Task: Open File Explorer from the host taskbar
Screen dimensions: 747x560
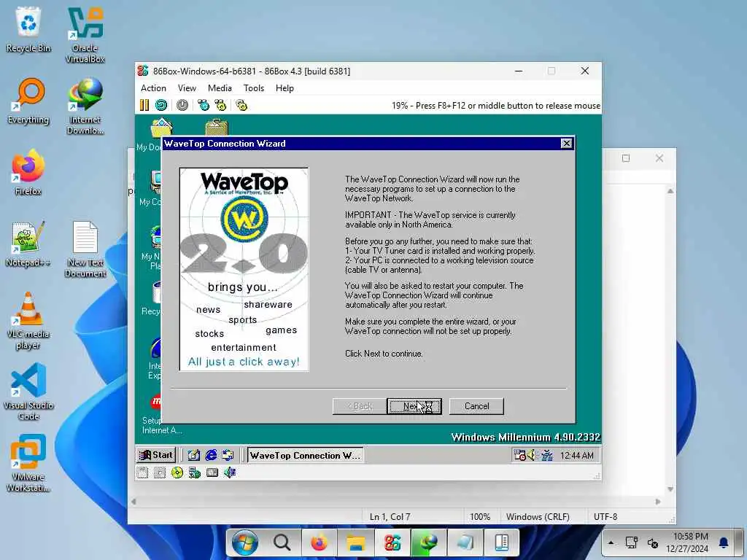Action: [x=355, y=542]
